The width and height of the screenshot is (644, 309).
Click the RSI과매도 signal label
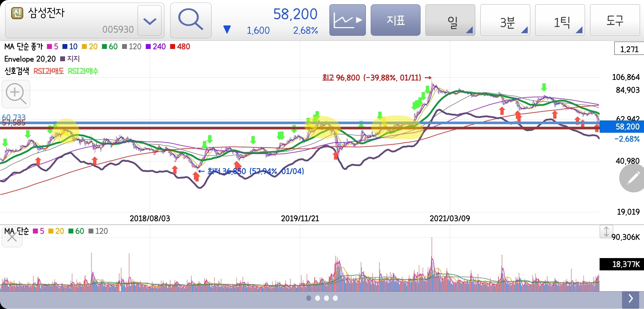point(49,71)
